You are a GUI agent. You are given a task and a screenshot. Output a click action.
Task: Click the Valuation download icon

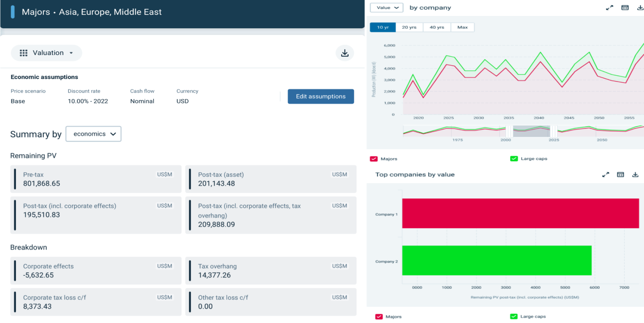click(x=345, y=53)
